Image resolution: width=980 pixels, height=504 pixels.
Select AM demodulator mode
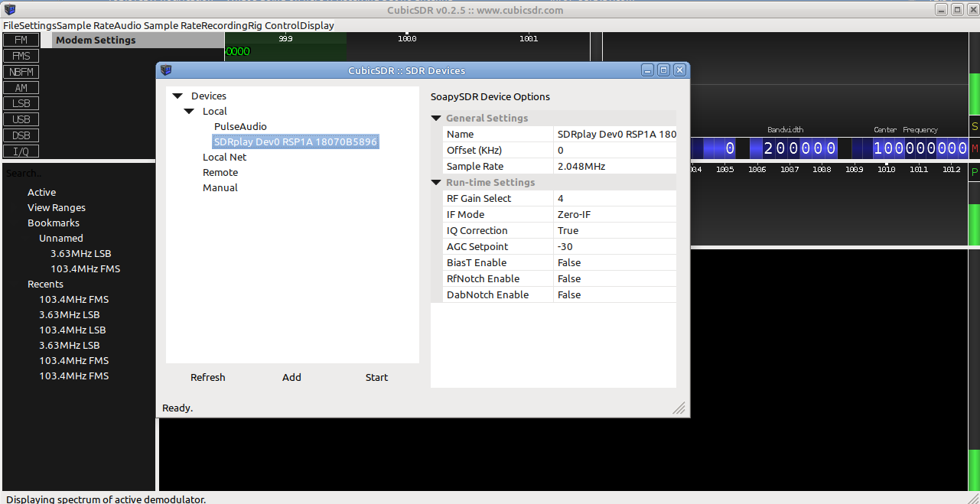[x=21, y=88]
